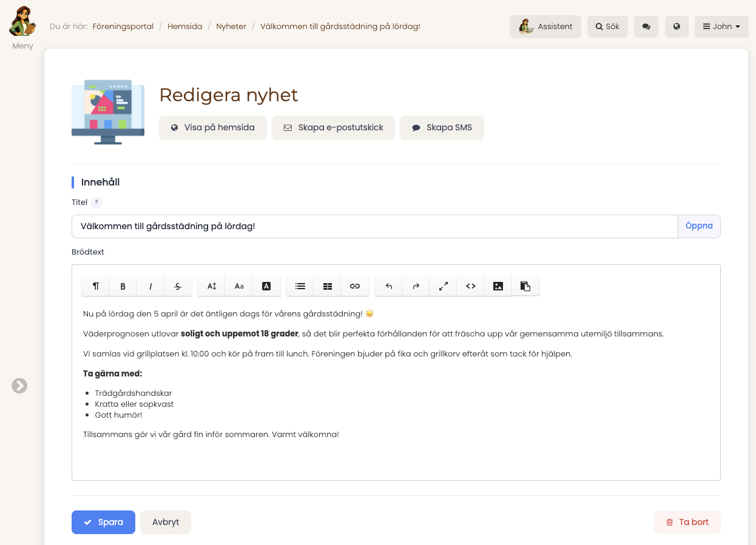The height and width of the screenshot is (545, 756).
Task: Toggle strikethrough formatting
Action: coord(178,286)
